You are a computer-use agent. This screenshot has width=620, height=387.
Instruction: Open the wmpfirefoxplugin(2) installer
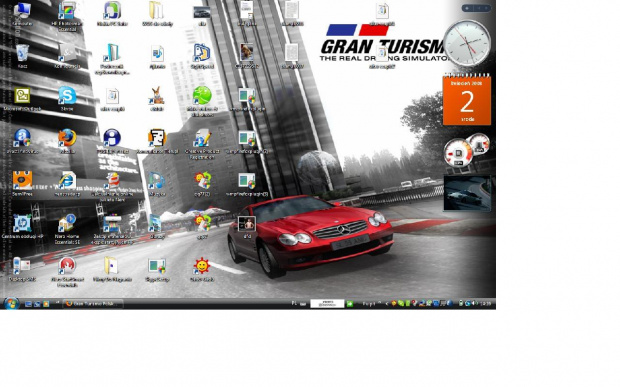click(247, 138)
